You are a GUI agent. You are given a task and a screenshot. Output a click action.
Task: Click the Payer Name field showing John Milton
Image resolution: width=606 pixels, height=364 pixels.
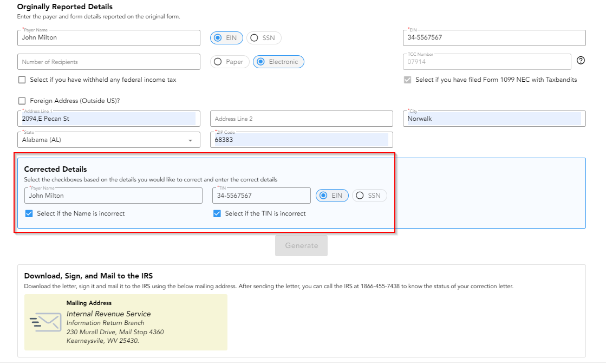[x=108, y=37]
